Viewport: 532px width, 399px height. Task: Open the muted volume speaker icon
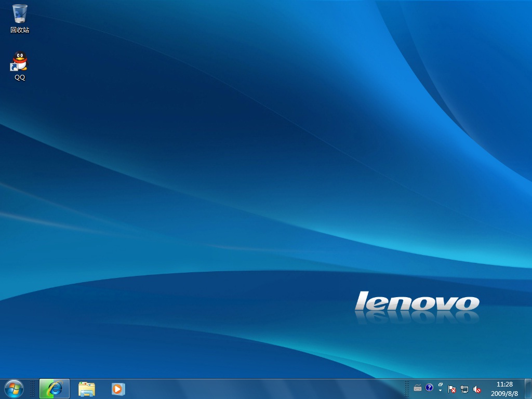coord(477,389)
